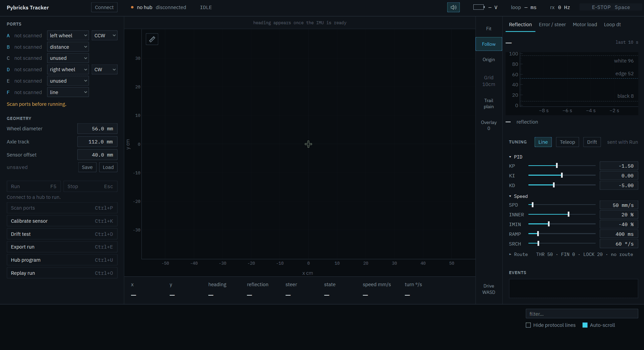Adjust the KD slider

click(x=562, y=185)
